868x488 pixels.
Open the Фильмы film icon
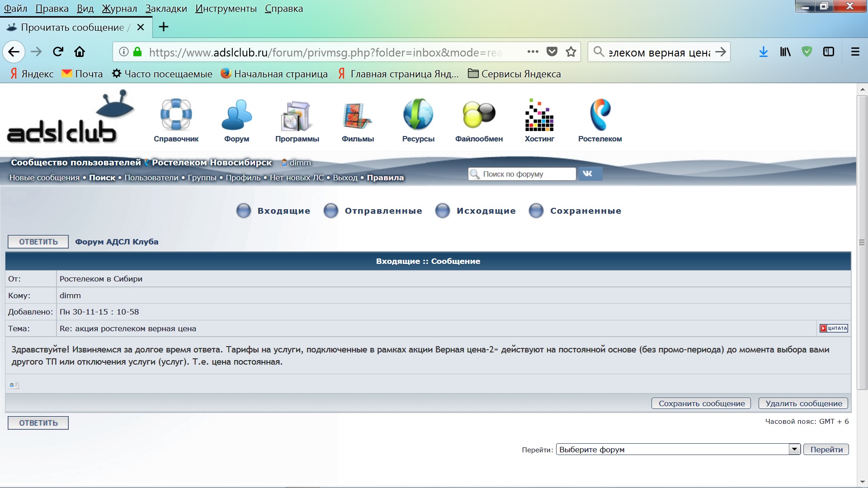tap(358, 116)
